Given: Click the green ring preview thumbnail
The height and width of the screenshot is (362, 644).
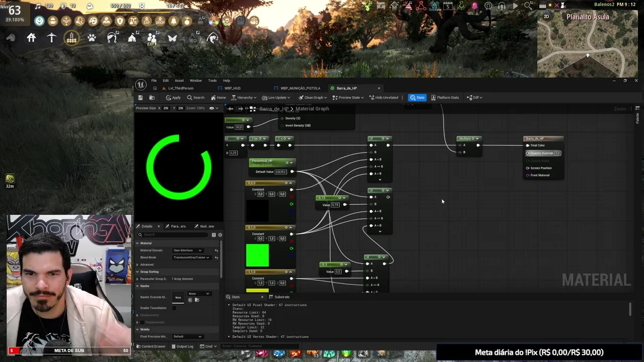Looking at the screenshot, I should point(179,167).
